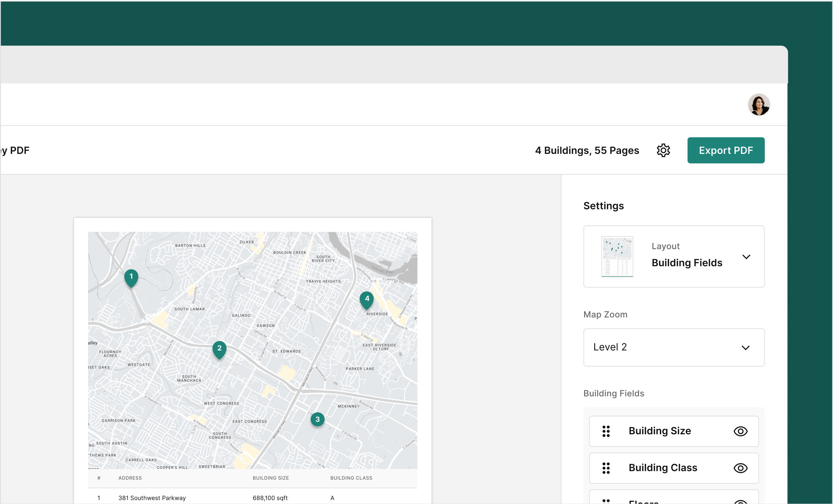Click map pin number 2

click(x=220, y=349)
